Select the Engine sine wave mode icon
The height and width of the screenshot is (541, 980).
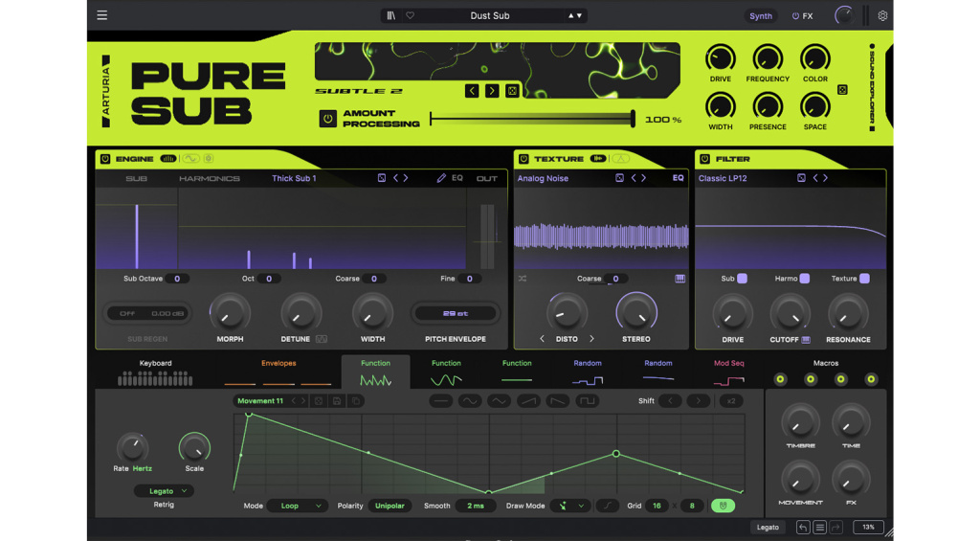[190, 159]
